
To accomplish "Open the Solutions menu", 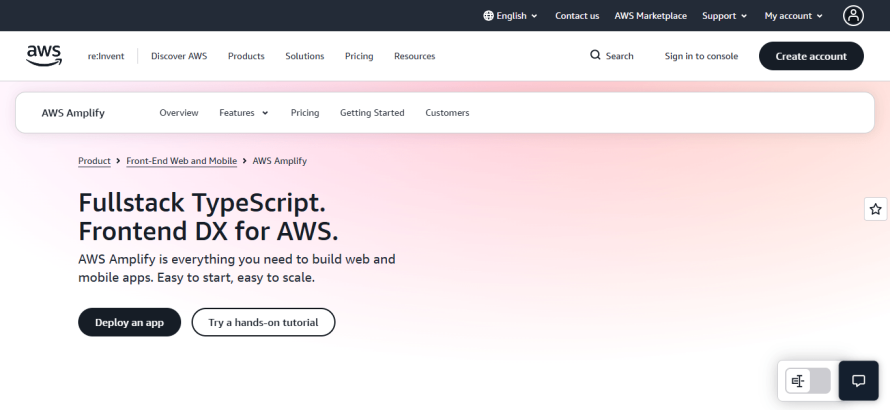I will (304, 56).
